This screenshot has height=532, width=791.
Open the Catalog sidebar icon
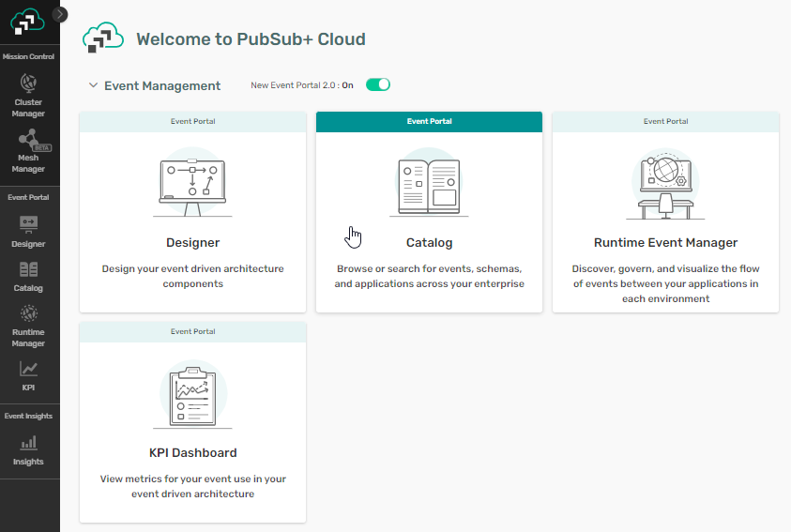[x=28, y=276]
